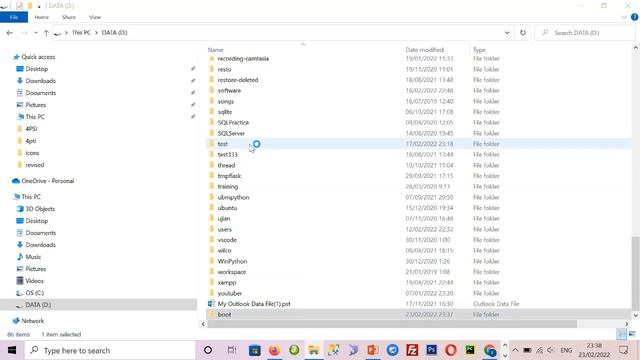
Task: Select the WinPython folder
Action: 232,261
